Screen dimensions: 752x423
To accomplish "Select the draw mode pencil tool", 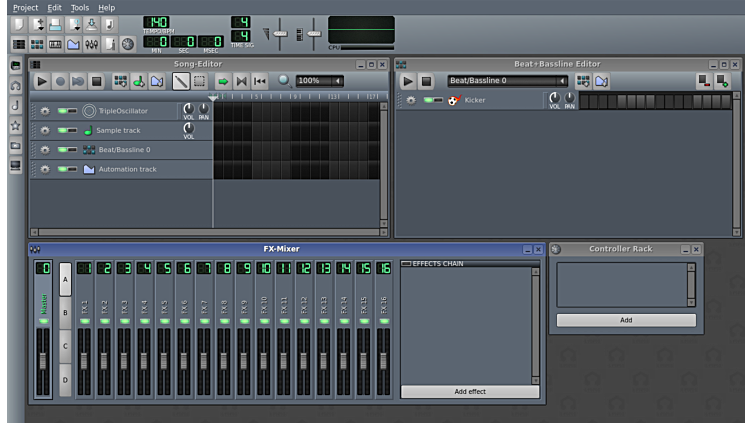I will click(180, 81).
